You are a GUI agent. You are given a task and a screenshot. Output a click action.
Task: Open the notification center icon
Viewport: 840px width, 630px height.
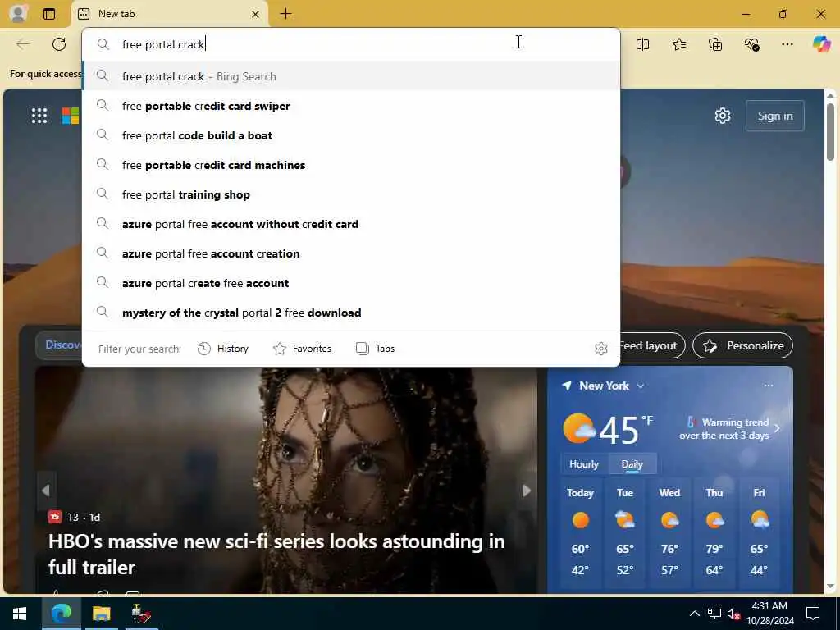point(813,614)
